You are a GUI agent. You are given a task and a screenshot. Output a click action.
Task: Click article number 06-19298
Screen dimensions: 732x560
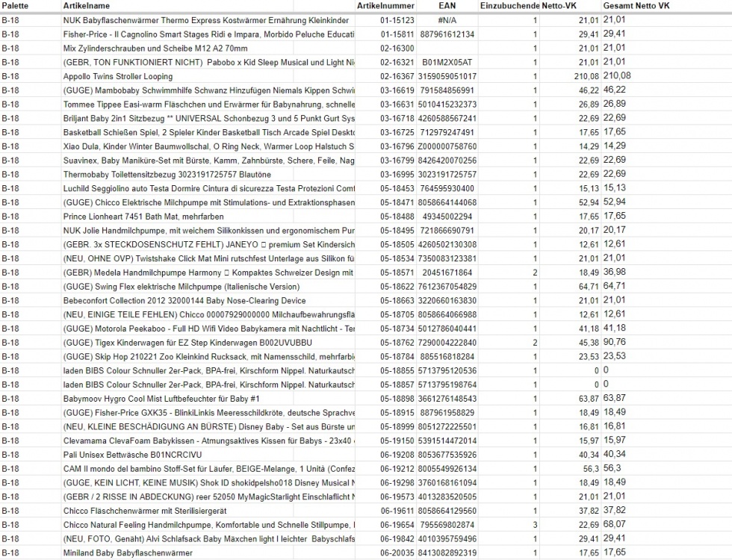point(397,482)
